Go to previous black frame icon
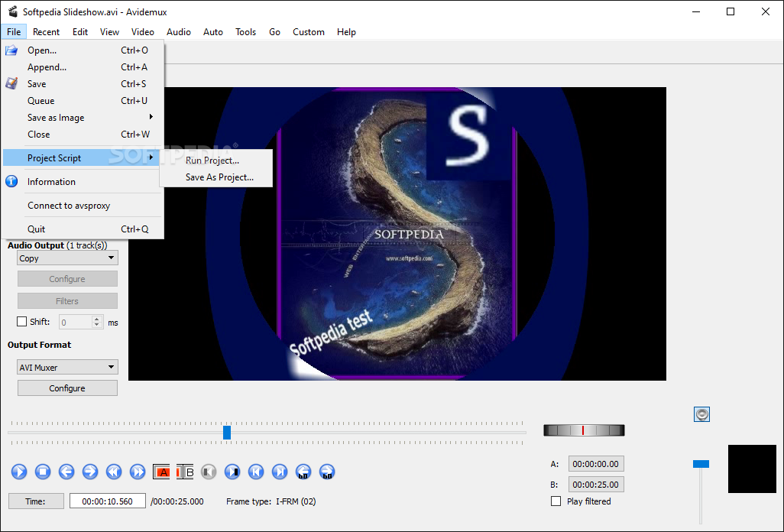784x532 pixels. 209,472
